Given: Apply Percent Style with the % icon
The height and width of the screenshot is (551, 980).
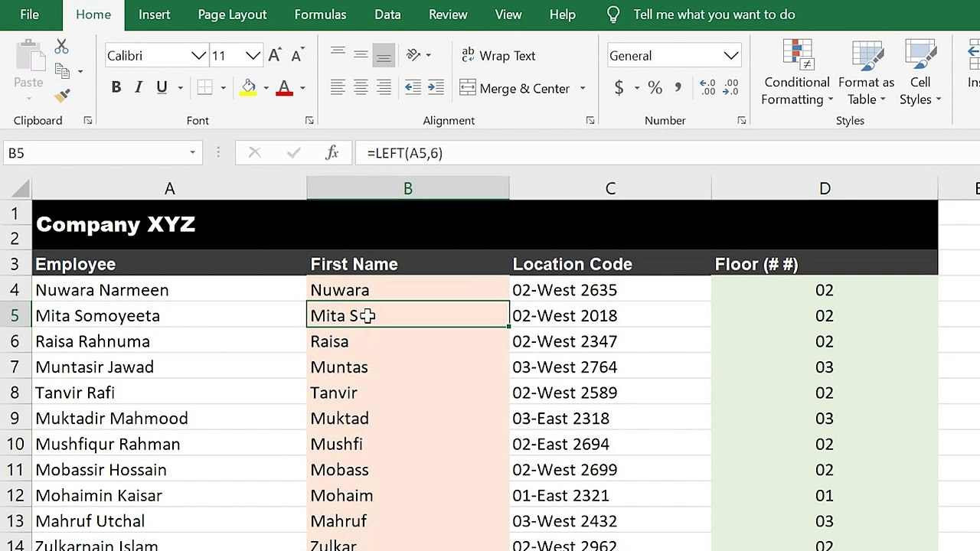Looking at the screenshot, I should click(655, 88).
